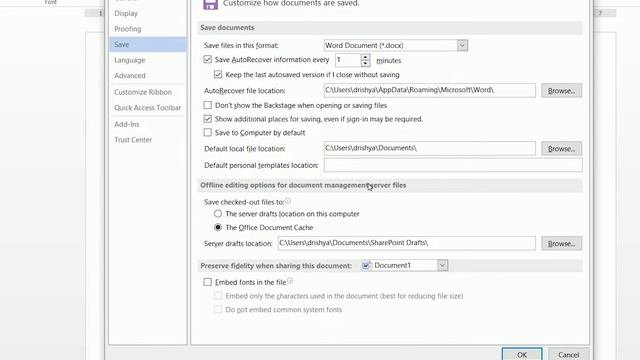Browse for default local file location

pos(562,149)
